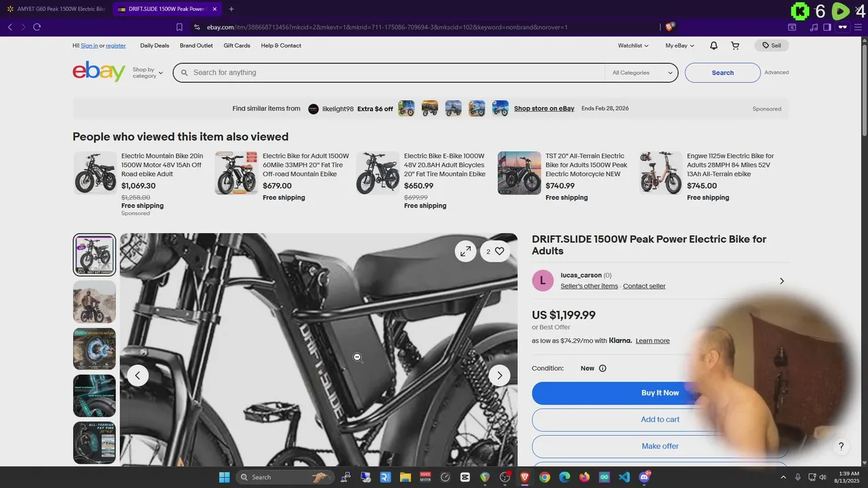This screenshot has width=868, height=488.
Task: Switch to the AMYET G60 tab
Action: coord(56,9)
